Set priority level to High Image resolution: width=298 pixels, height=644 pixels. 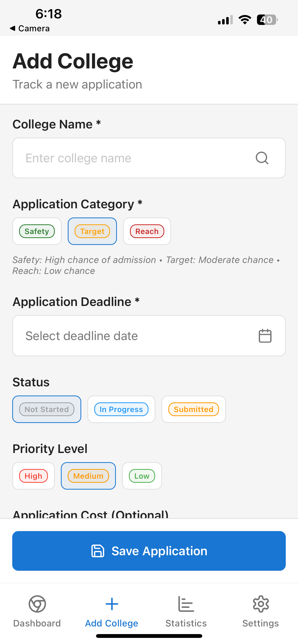[33, 476]
